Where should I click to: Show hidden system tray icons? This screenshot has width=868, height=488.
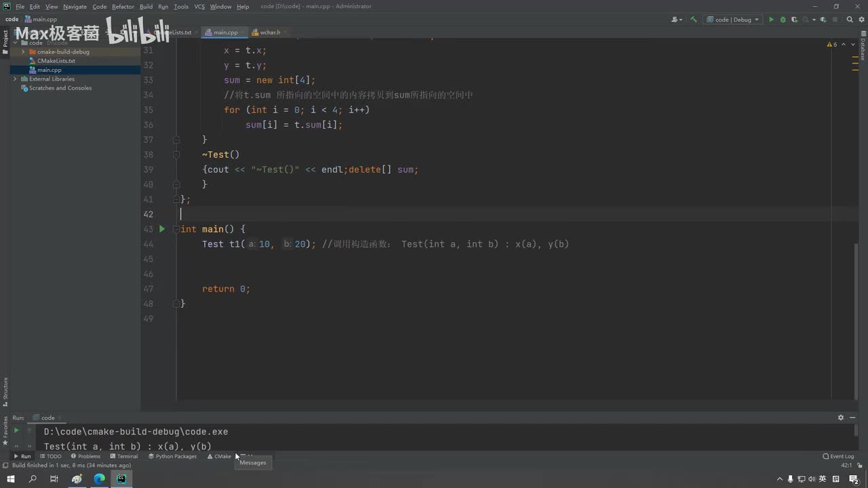click(779, 479)
